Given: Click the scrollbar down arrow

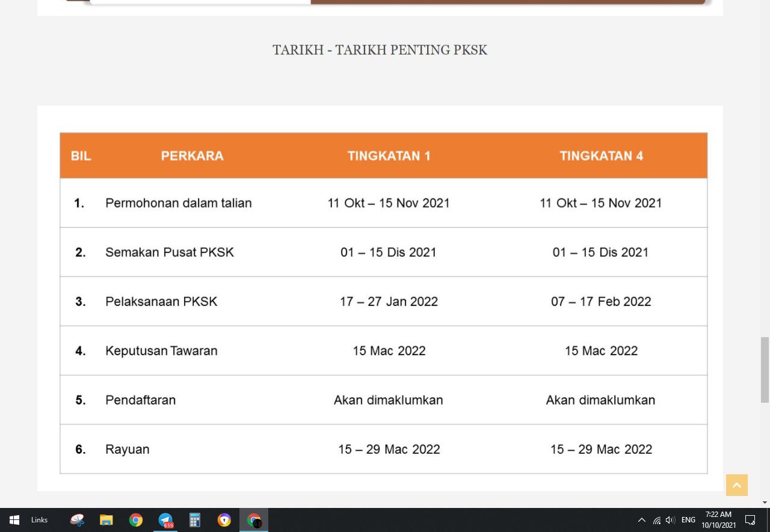Looking at the screenshot, I should click(765, 503).
